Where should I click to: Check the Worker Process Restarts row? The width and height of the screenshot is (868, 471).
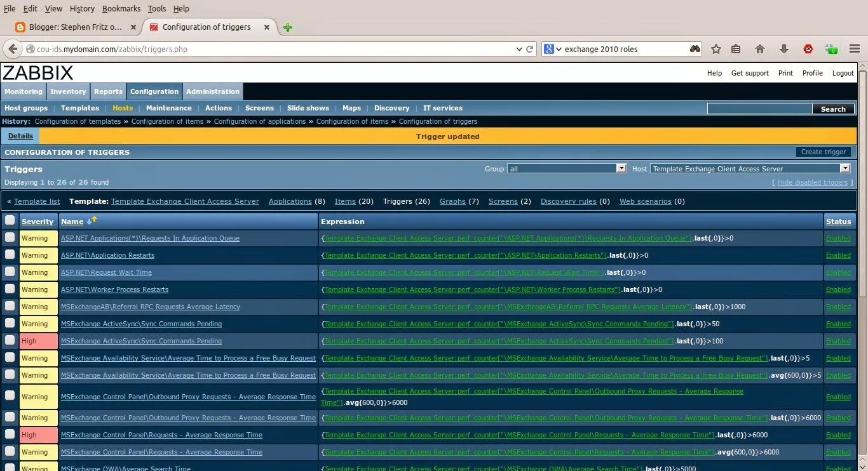10,289
